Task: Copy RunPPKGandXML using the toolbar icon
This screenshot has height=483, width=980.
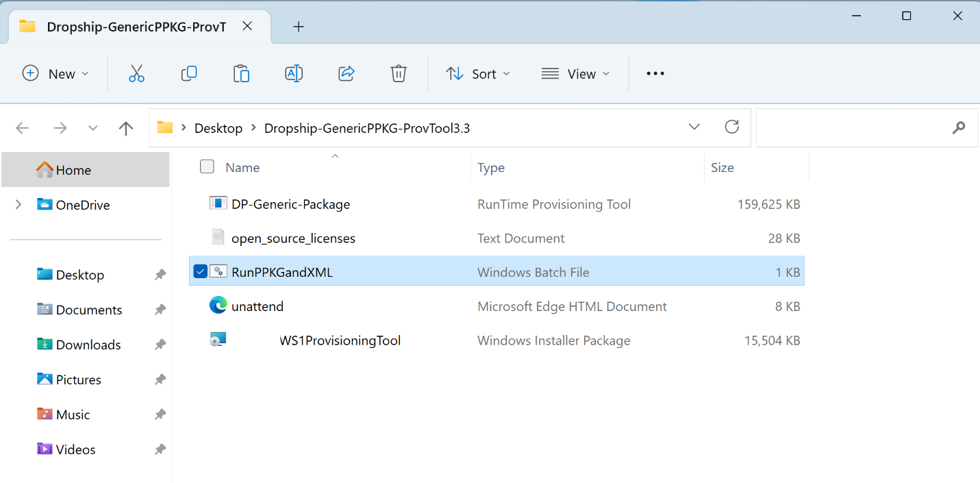Action: (x=189, y=73)
